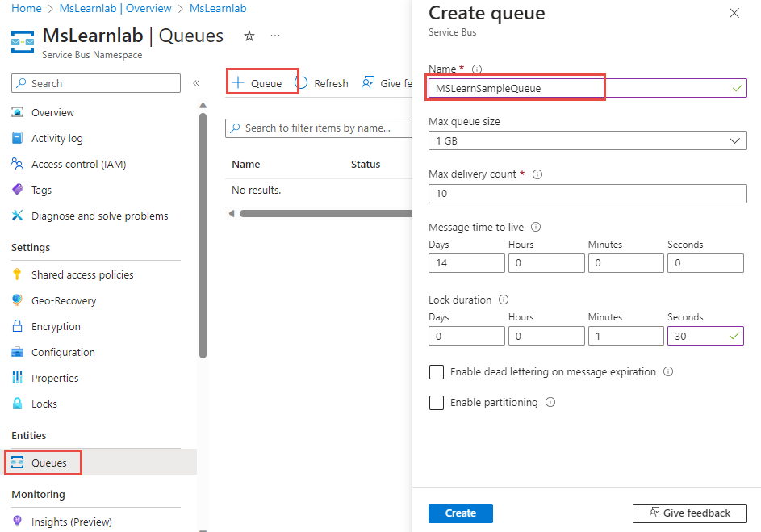Click the Tags icon
Screen dimensions: 761x532
tap(18, 189)
